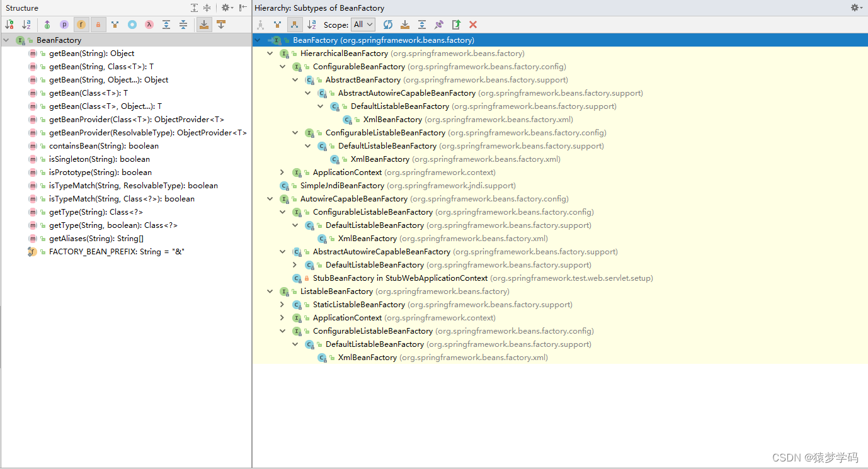Click disabled Class Hierarchy view icon
868x469 pixels.
(260, 25)
